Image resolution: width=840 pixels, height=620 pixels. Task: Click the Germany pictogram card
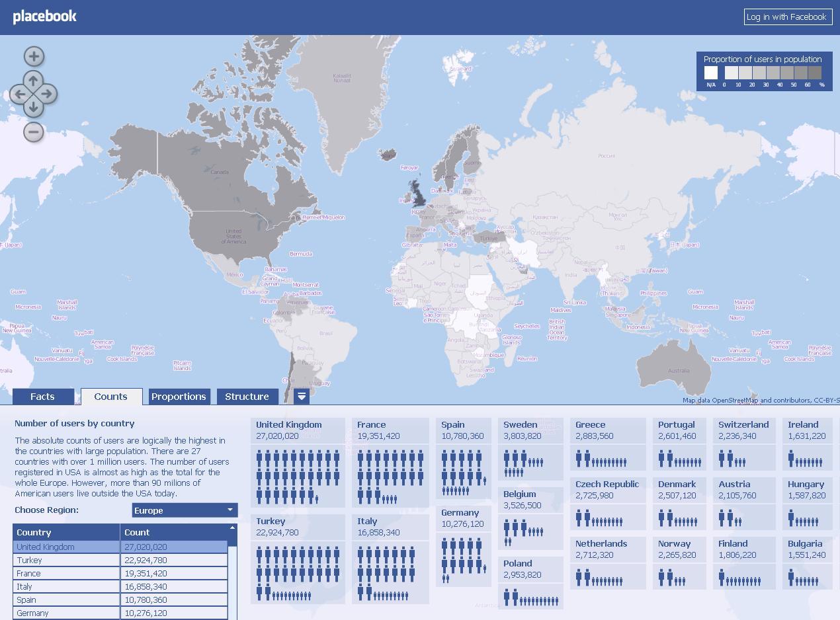tap(464, 546)
